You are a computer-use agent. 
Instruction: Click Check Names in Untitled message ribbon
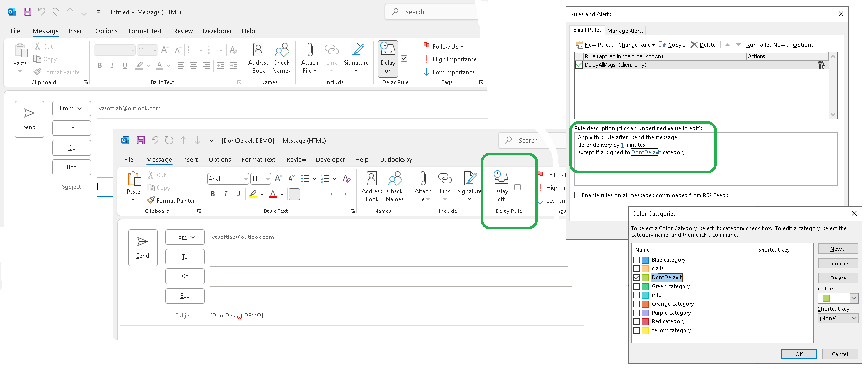(282, 58)
